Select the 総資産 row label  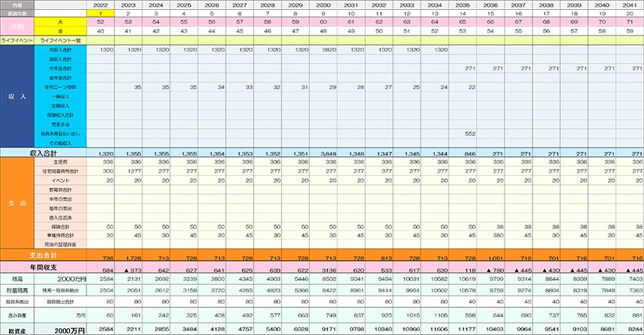click(17, 330)
